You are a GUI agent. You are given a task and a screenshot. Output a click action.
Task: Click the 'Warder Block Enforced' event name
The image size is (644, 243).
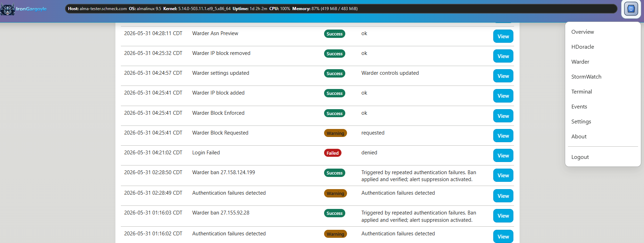click(218, 113)
